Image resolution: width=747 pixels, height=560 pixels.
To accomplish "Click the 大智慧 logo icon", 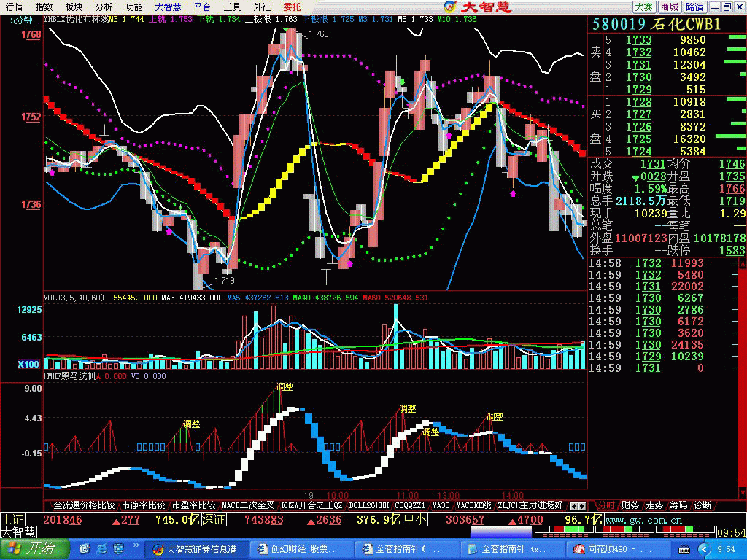I will (449, 6).
